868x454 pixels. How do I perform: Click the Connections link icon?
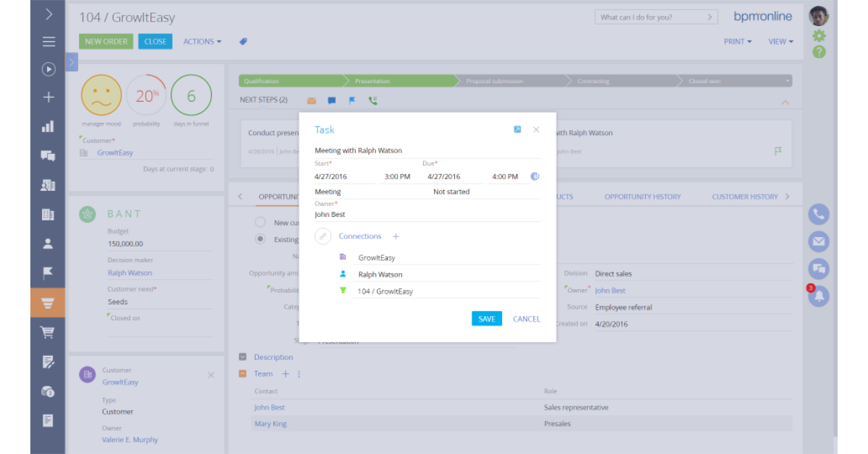point(323,236)
